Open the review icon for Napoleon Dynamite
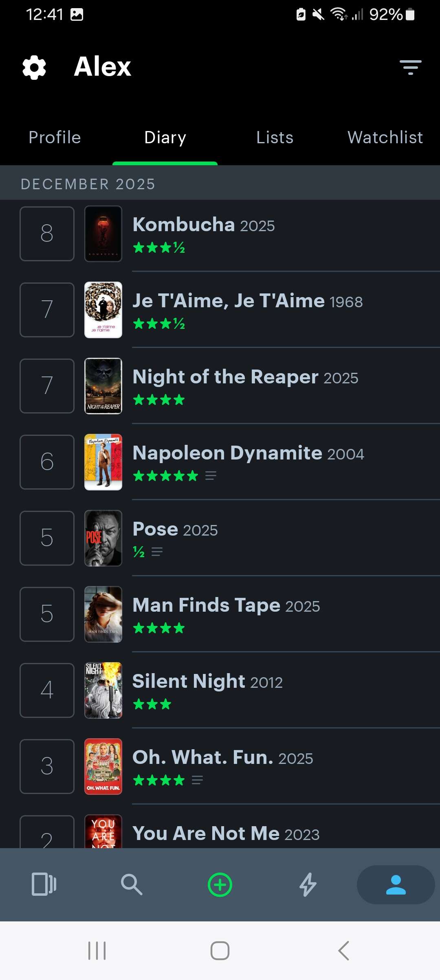Screen dimensions: 440x980 pyautogui.click(x=211, y=476)
